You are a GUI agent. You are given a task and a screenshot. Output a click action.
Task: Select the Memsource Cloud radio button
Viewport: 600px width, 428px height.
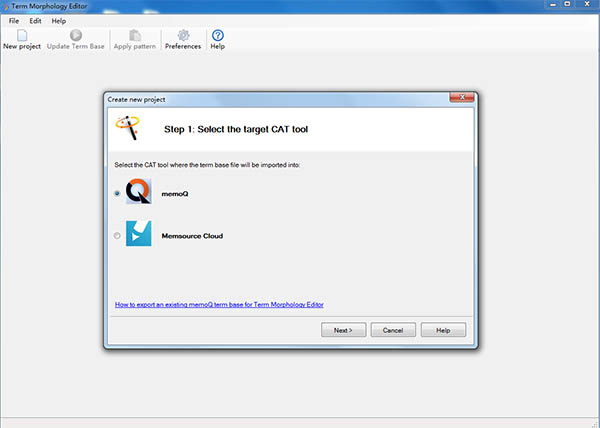[118, 236]
